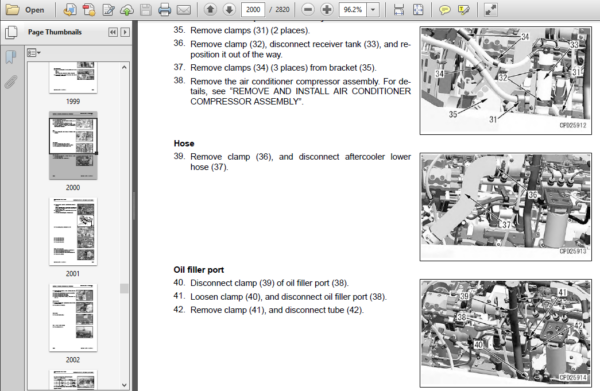Select the page 2002 thumbnail
The image size is (600, 391).
[x=73, y=318]
